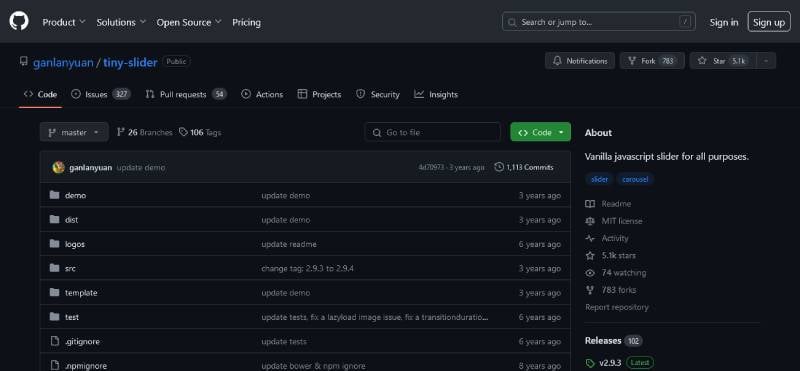Screen dimensions: 800x371
Task: Open the logos folder
Action: 75,244
